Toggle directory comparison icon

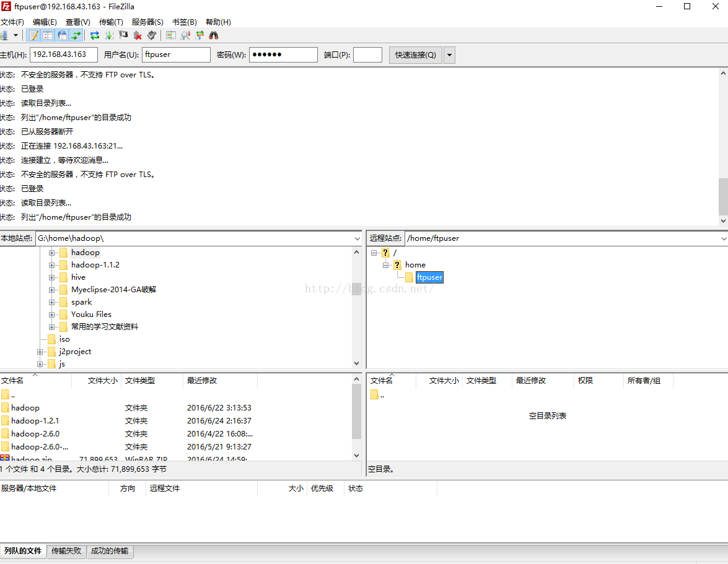[x=185, y=35]
